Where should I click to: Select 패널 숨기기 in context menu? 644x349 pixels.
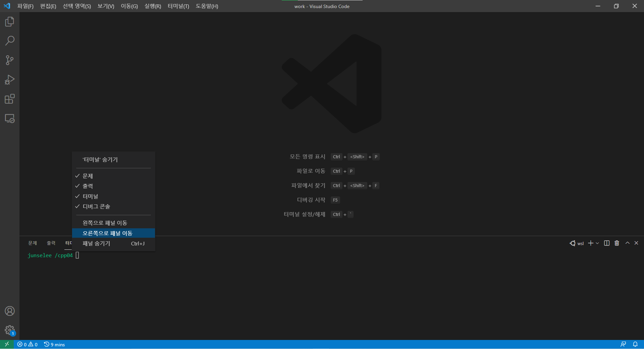click(x=113, y=243)
